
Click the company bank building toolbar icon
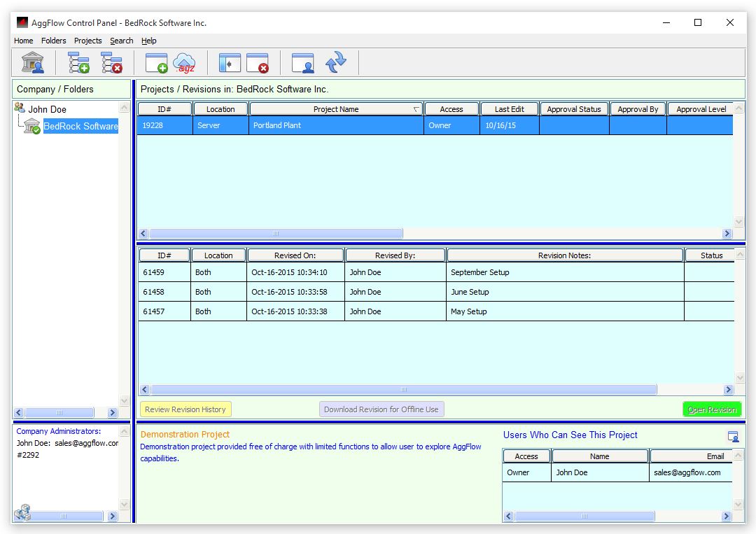pyautogui.click(x=33, y=62)
